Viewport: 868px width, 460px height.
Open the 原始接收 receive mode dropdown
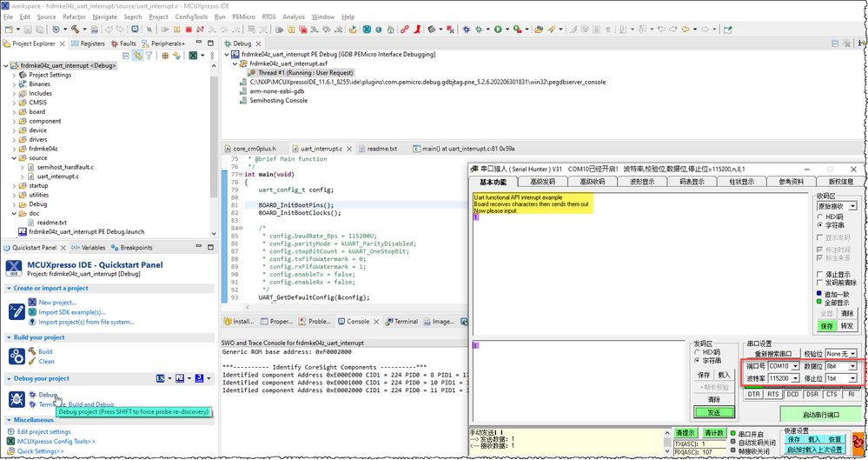[x=852, y=206]
